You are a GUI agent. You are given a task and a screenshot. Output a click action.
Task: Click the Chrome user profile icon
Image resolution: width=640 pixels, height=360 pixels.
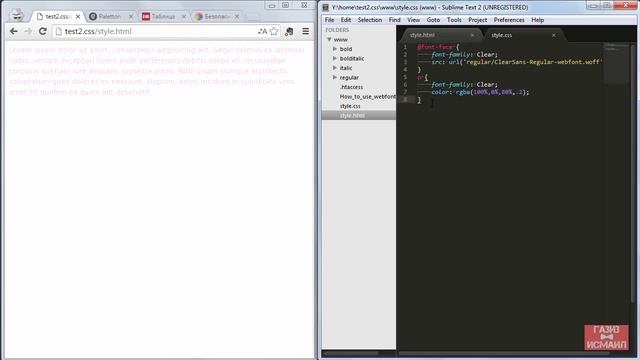pyautogui.click(x=17, y=15)
